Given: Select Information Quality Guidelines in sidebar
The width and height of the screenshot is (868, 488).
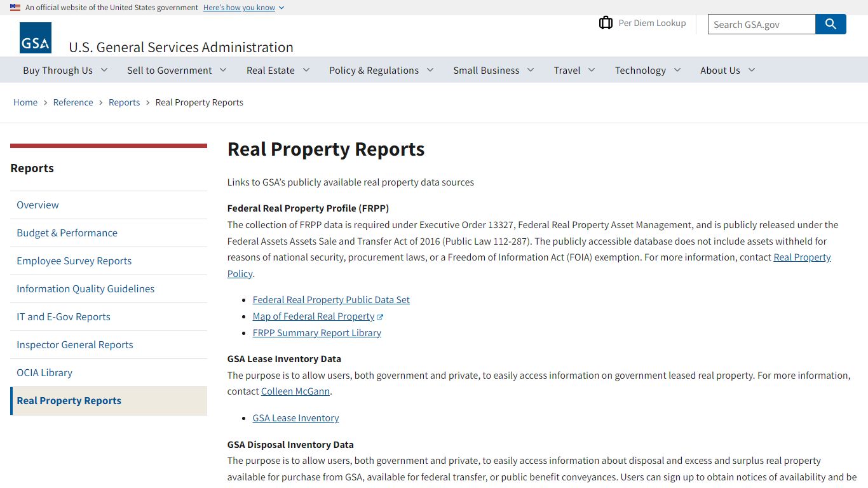Looking at the screenshot, I should [x=109, y=288].
